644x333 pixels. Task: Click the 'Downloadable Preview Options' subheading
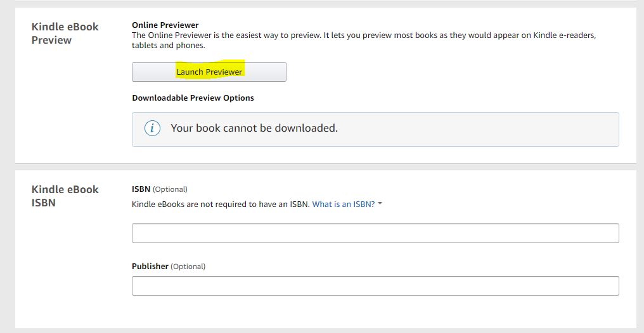[193, 98]
